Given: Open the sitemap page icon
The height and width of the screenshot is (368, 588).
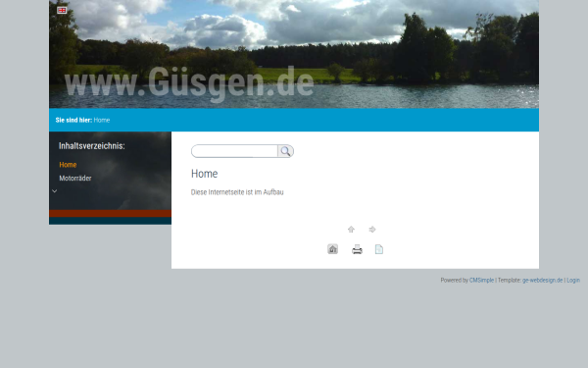Looking at the screenshot, I should [379, 249].
